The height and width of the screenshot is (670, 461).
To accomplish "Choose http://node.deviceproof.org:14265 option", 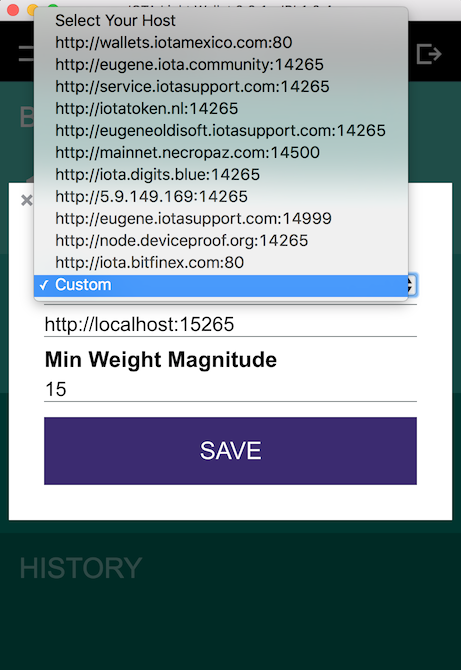I will (x=221, y=241).
